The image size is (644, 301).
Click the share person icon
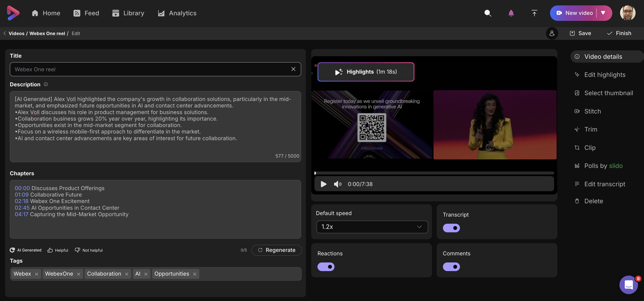[552, 33]
